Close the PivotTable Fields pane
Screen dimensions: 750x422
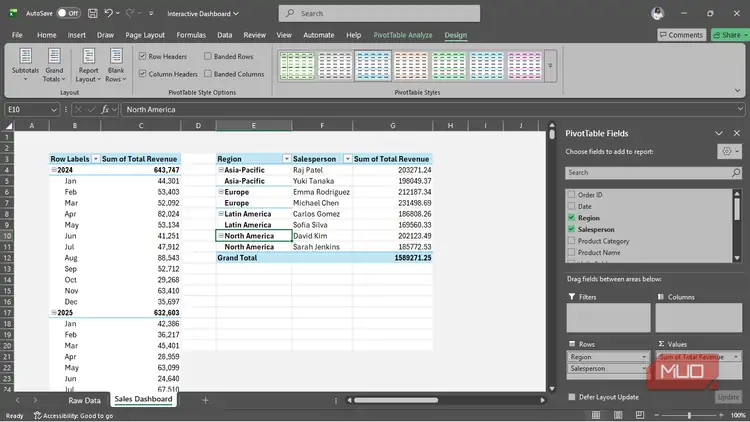click(737, 133)
